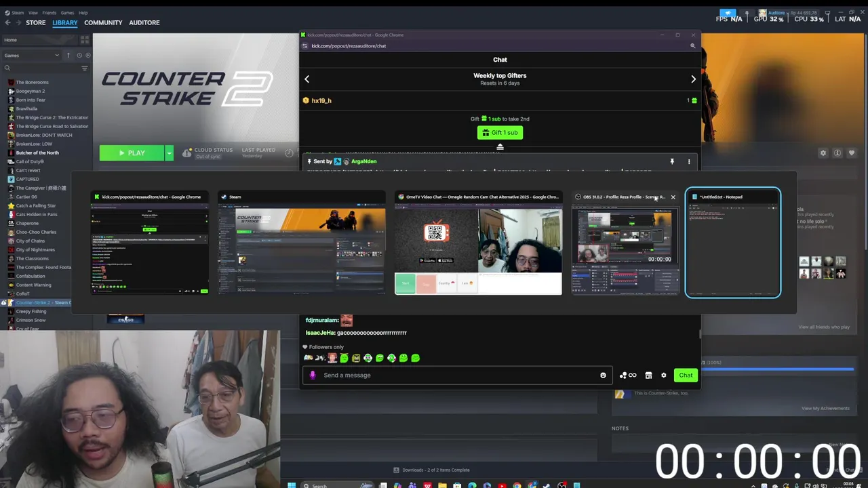The image size is (868, 488).
Task: Open hx19_h gifter profile
Action: click(x=321, y=100)
